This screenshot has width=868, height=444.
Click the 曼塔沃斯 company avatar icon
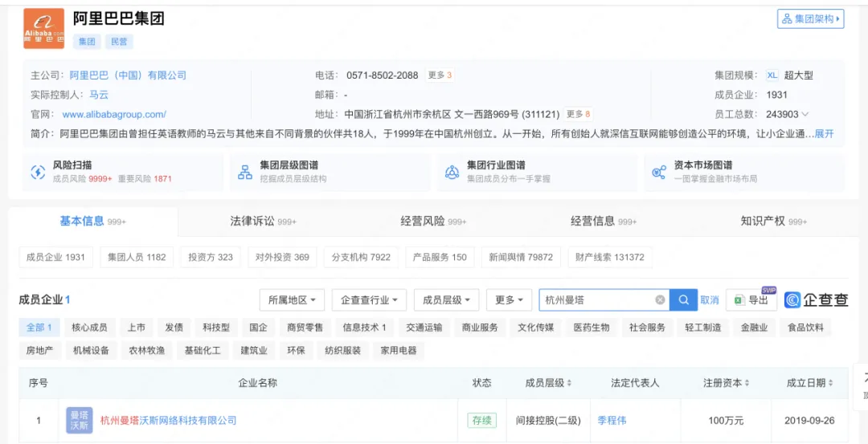point(79,420)
